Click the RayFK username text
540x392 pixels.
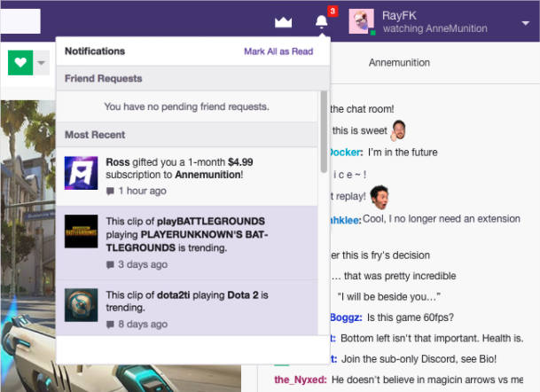399,15
